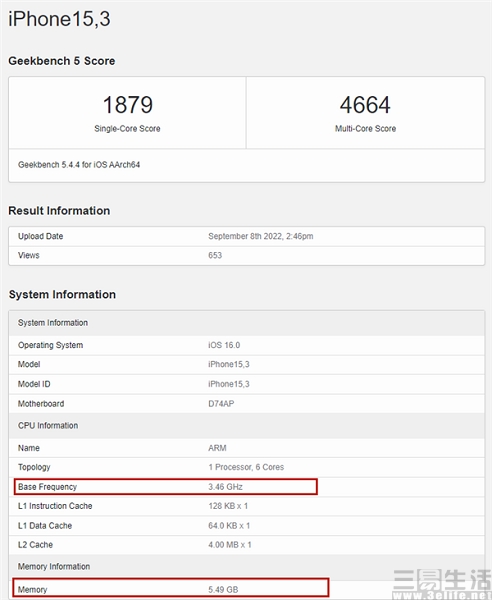Image resolution: width=492 pixels, height=600 pixels.
Task: Click the Upload Date label
Action: 41,236
